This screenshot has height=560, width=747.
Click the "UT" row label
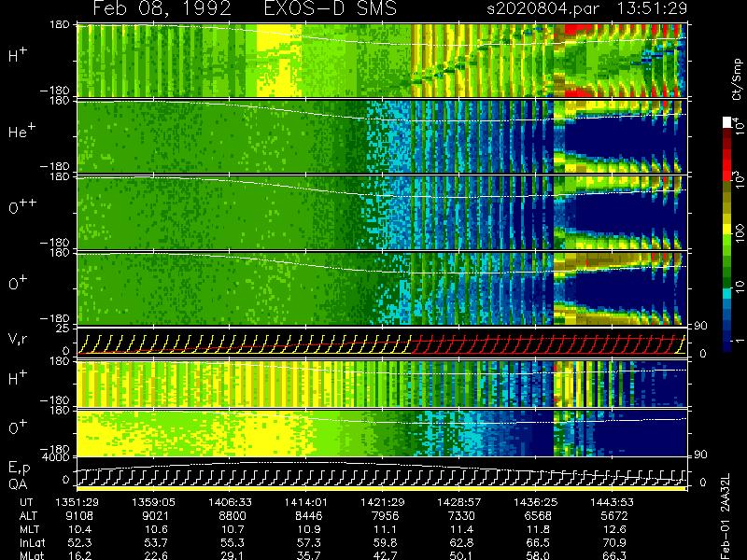click(26, 502)
